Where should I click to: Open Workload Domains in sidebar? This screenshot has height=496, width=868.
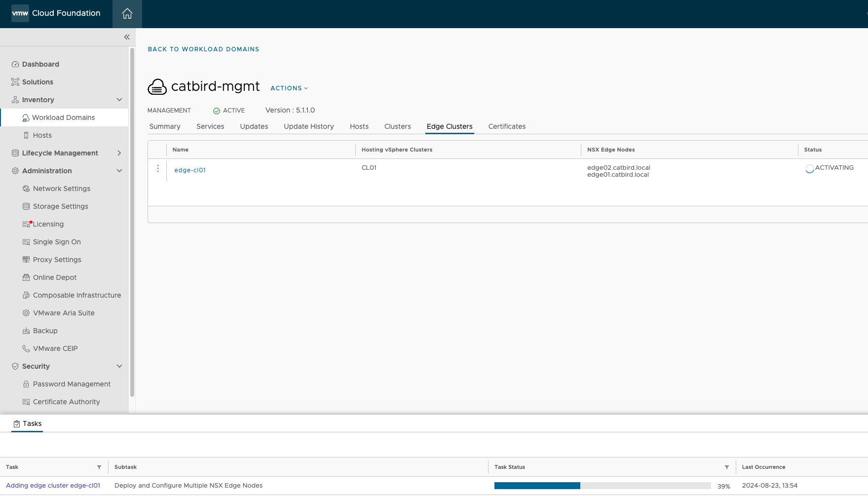(x=64, y=117)
